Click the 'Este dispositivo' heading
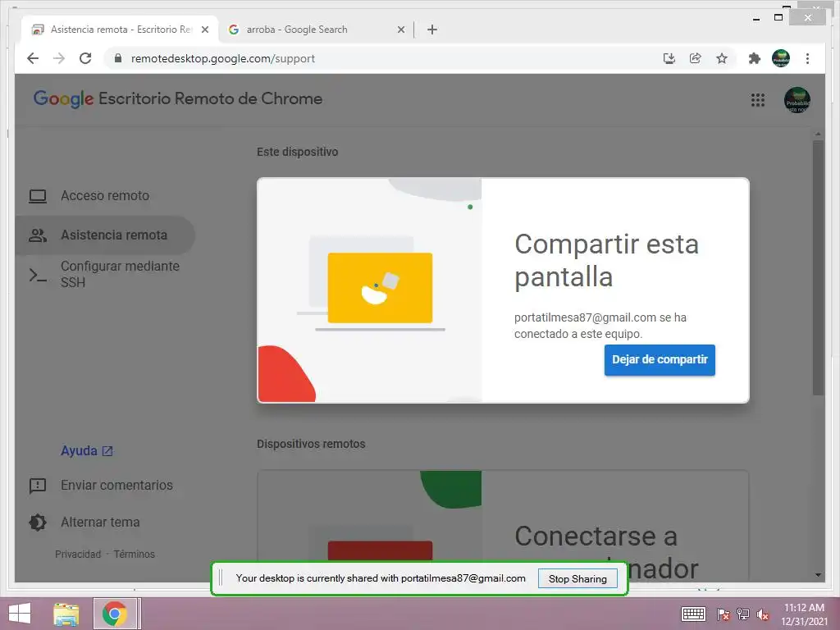 coord(297,152)
